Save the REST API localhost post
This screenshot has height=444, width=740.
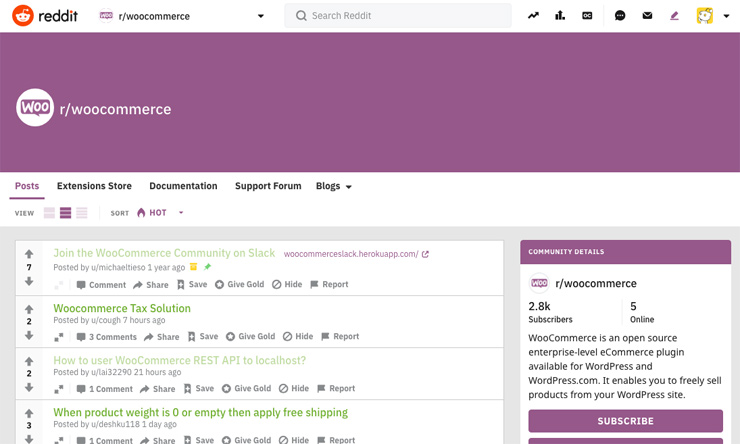pos(199,389)
